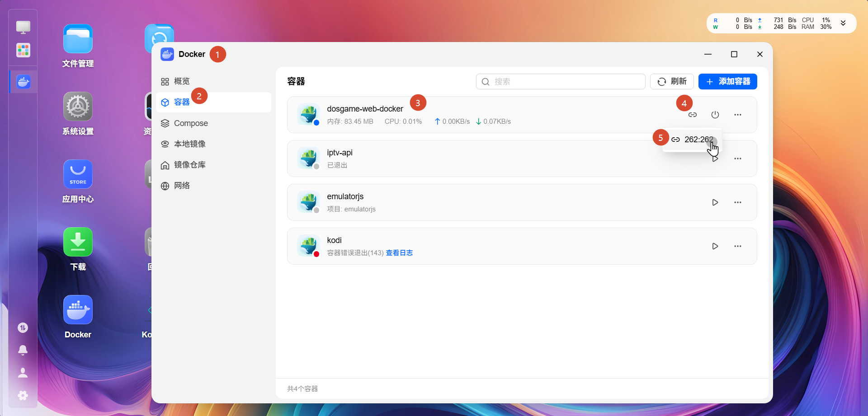Image resolution: width=868 pixels, height=416 pixels.
Task: Click the 刷新 refresh button
Action: coord(672,81)
